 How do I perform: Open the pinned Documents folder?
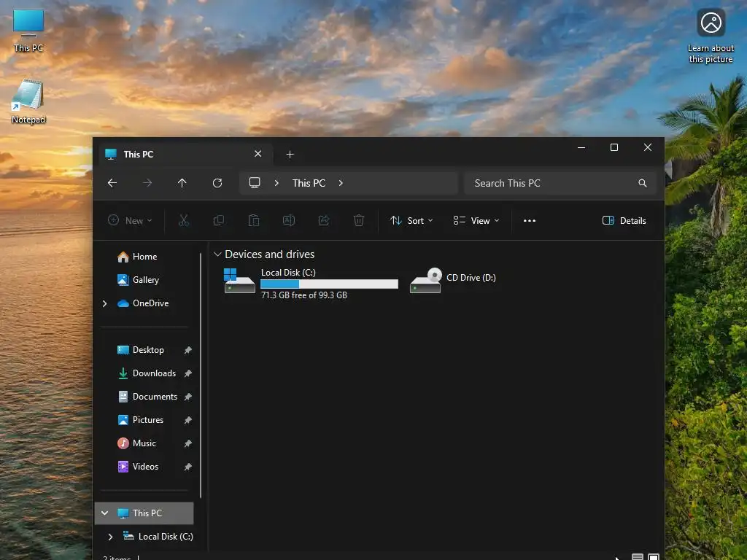point(155,397)
